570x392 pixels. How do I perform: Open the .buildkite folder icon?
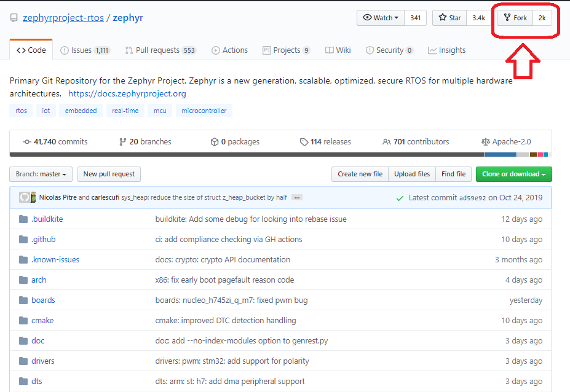[23, 219]
